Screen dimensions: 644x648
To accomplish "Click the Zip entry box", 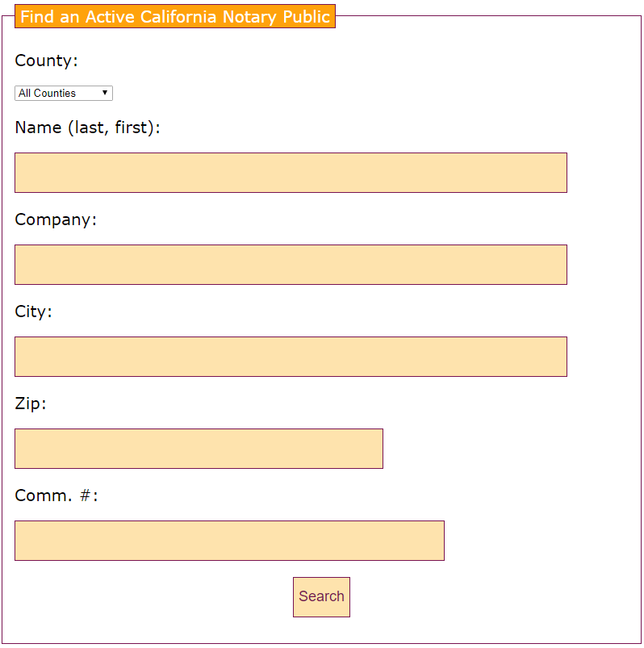I will click(x=199, y=449).
